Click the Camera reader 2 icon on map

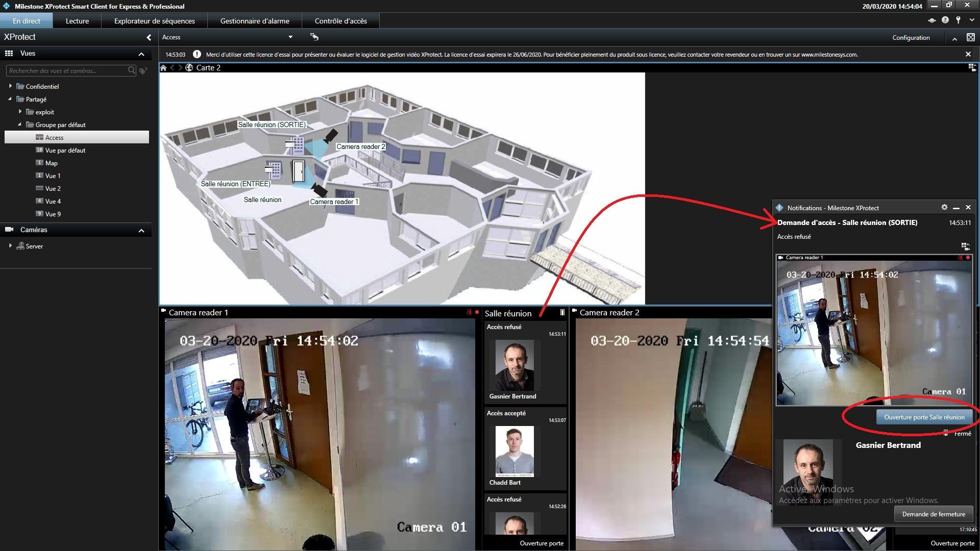click(x=331, y=136)
